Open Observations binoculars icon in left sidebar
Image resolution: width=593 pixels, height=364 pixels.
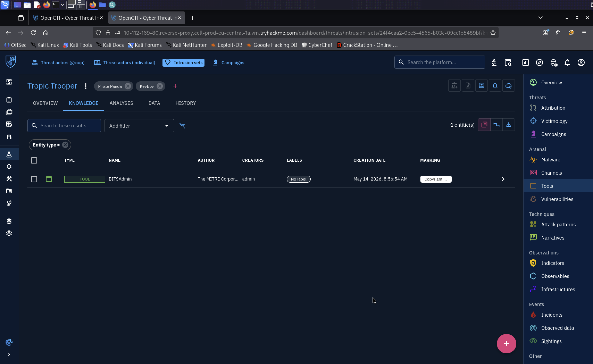(9, 136)
